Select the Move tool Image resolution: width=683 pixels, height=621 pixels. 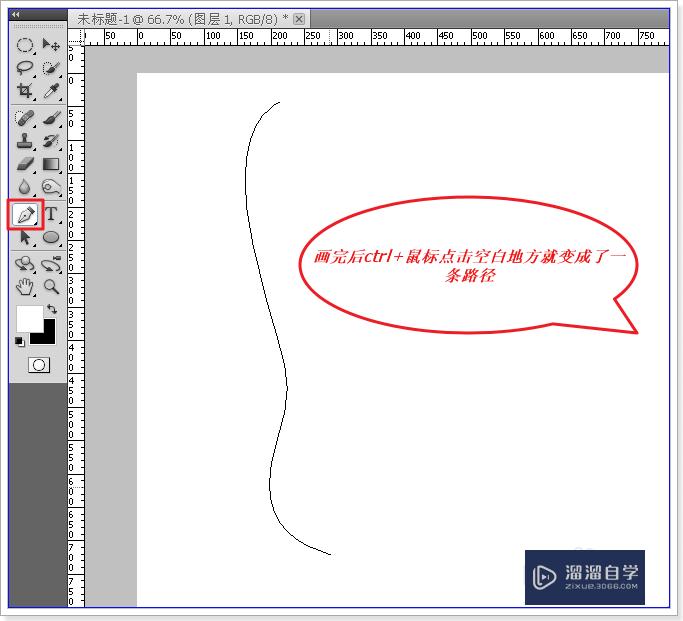pyautogui.click(x=51, y=45)
